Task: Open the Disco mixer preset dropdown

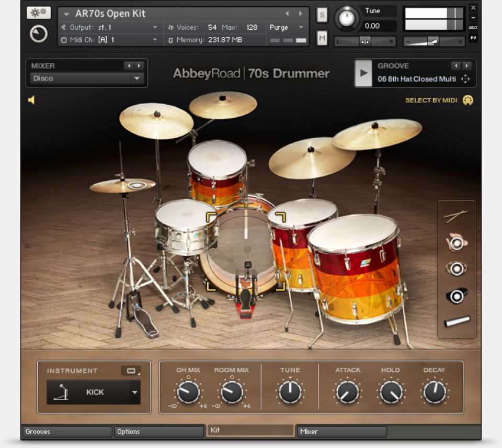Action: point(137,79)
